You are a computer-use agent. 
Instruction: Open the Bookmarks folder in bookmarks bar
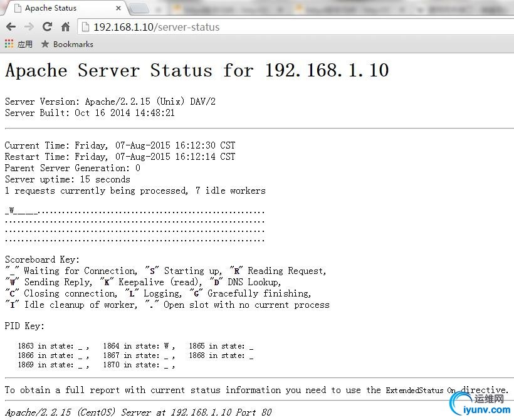[x=67, y=44]
